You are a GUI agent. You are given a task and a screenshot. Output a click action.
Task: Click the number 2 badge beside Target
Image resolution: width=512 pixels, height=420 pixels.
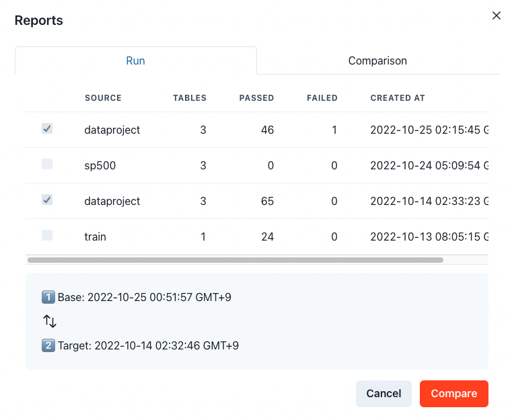tap(48, 345)
